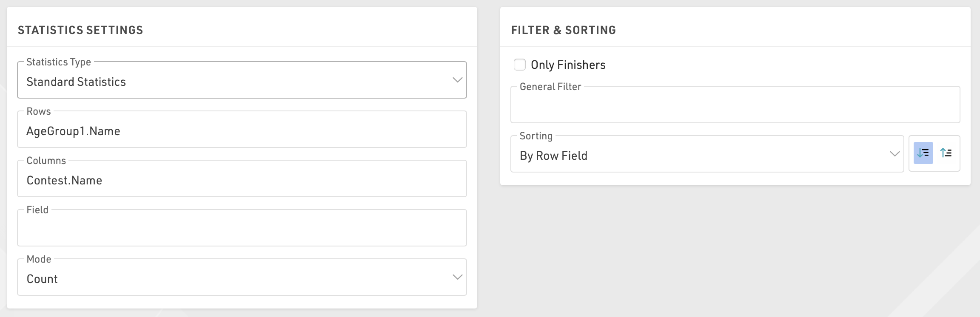This screenshot has width=980, height=317.
Task: Open the Mode dropdown chevron
Action: pyautogui.click(x=457, y=277)
